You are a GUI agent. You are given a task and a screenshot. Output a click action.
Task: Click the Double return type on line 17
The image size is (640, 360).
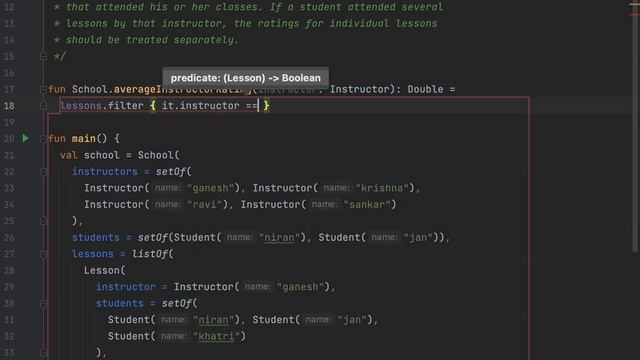pyautogui.click(x=425, y=89)
